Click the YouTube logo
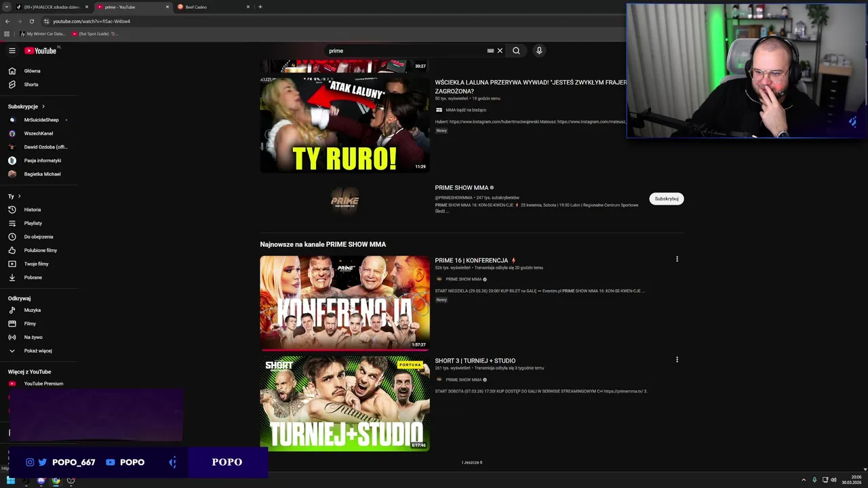Image resolution: width=868 pixels, height=488 pixels. coord(41,51)
